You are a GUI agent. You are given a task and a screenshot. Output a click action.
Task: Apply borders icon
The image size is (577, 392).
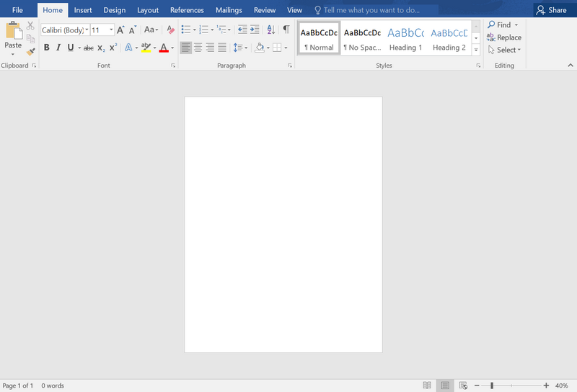tap(277, 48)
